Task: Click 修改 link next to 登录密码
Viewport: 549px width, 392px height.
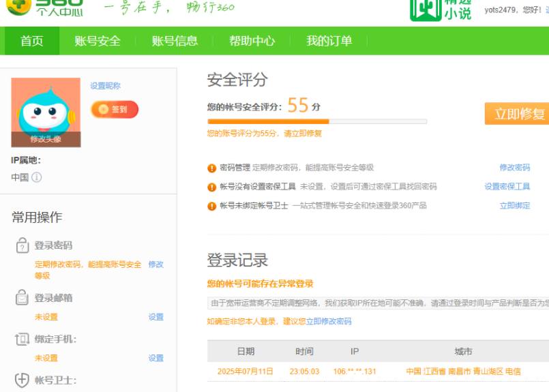Action: tap(155, 265)
